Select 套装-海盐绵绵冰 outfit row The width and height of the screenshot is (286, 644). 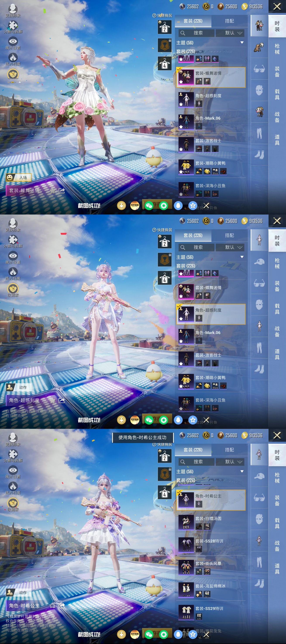point(211,590)
